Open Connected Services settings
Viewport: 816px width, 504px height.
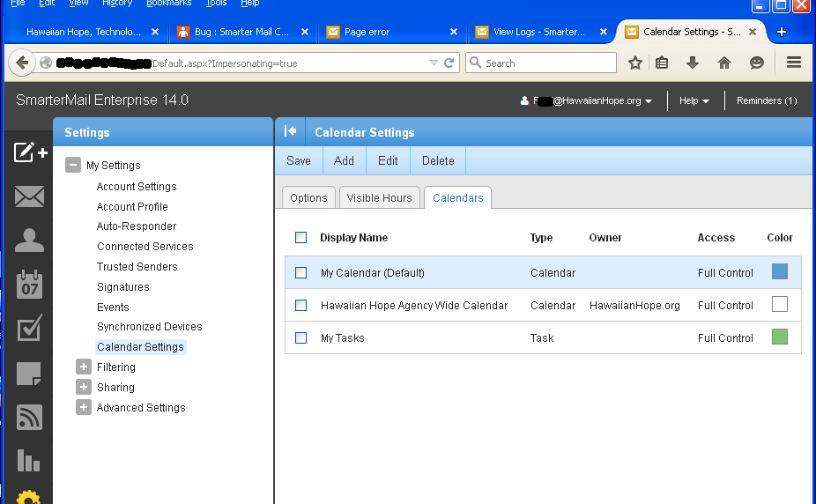pos(145,247)
